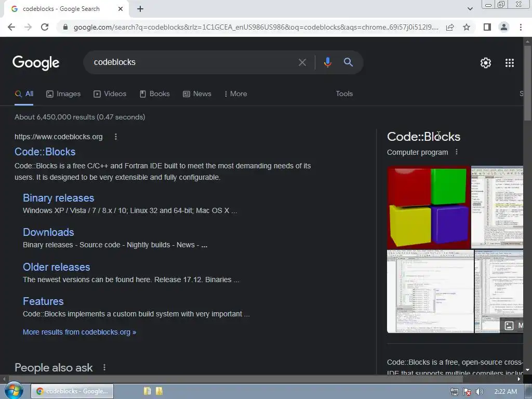
Task: Open the first folder taskbar icon
Action: (147, 391)
